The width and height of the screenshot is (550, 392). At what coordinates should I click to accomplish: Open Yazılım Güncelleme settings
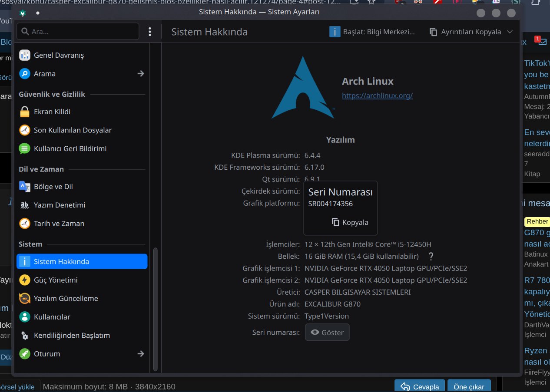(82, 298)
